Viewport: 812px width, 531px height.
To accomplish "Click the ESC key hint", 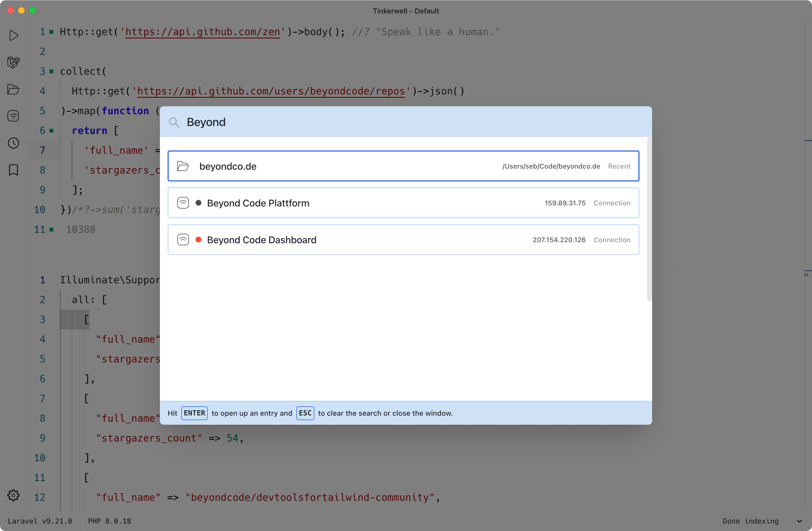I will point(305,413).
